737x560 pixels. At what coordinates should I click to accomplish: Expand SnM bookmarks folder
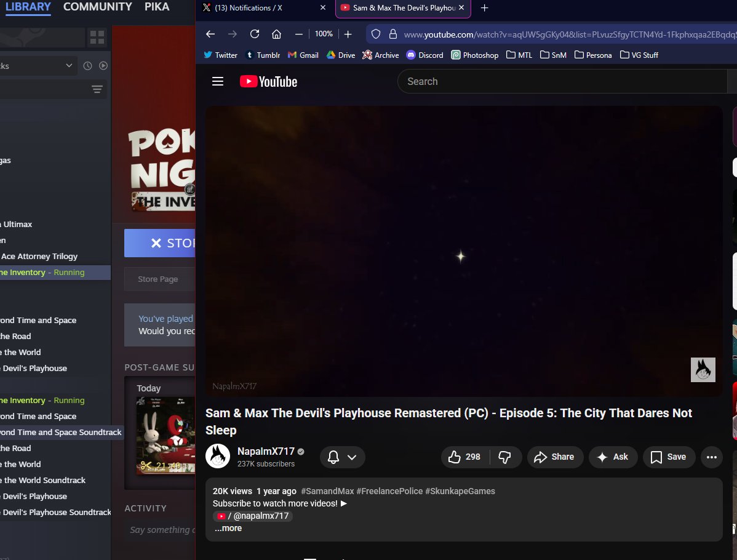pyautogui.click(x=552, y=55)
